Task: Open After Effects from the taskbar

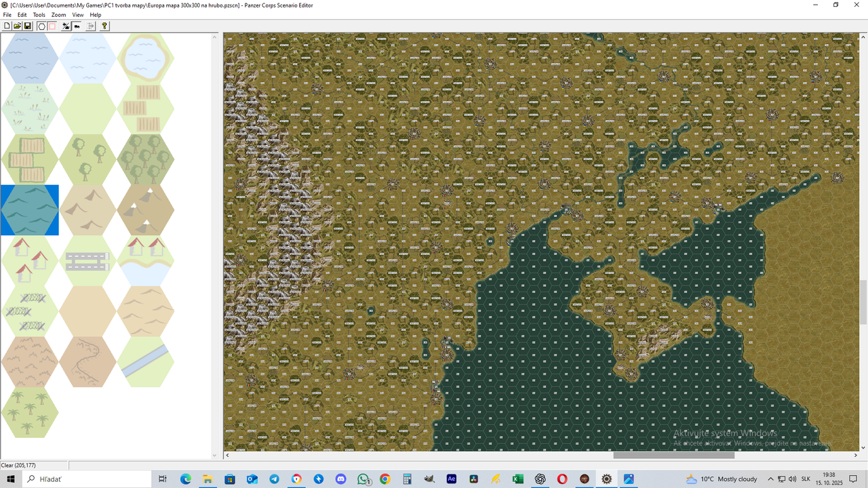Action: click(x=452, y=479)
